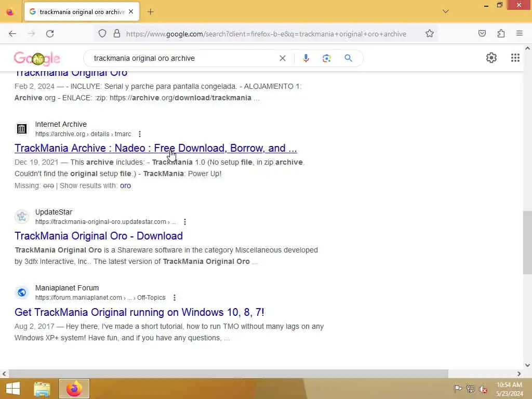Go to Google homepage via logo
532x399 pixels.
37,58
